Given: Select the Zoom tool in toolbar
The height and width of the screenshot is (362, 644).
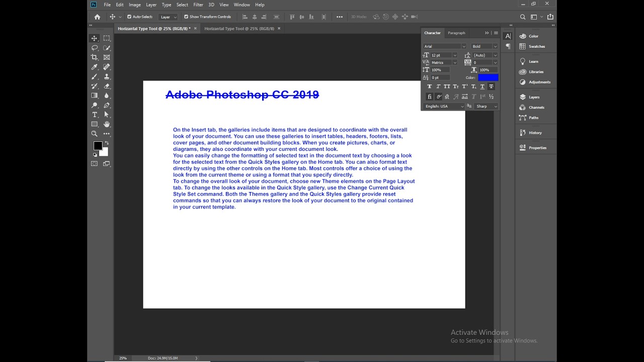Looking at the screenshot, I should 94,134.
